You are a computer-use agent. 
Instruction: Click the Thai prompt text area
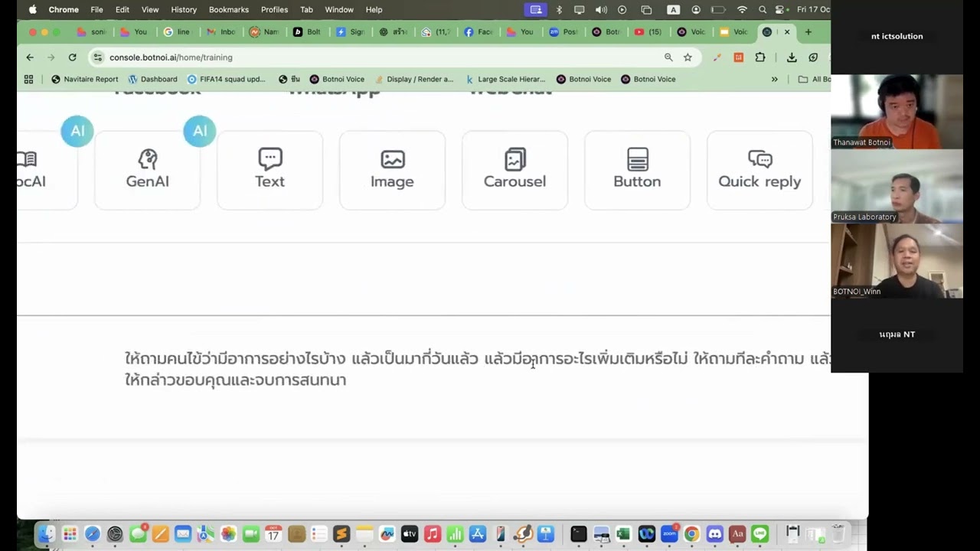click(x=479, y=369)
